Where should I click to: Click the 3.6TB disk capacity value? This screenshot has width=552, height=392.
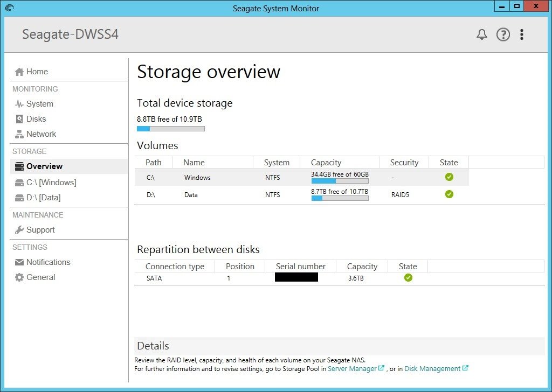click(x=356, y=278)
